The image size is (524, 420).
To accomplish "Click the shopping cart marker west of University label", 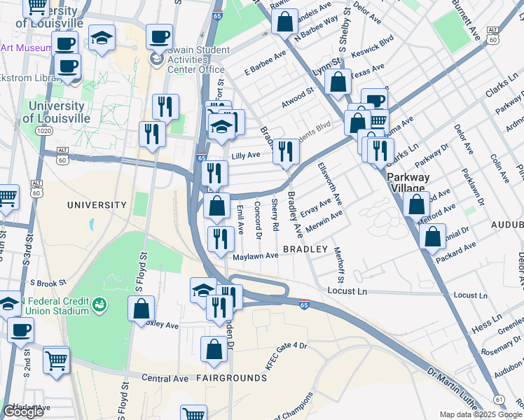I will click(x=7, y=197).
